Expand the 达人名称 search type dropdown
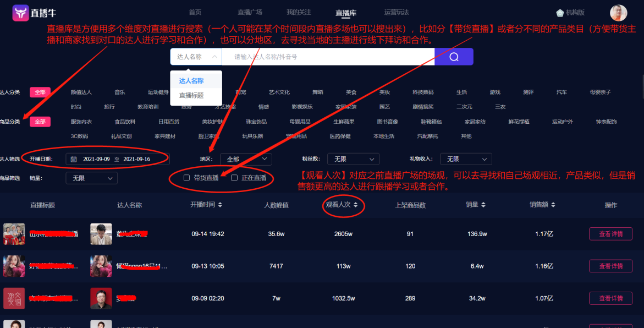Screen dimensions: 644x328 [x=196, y=57]
